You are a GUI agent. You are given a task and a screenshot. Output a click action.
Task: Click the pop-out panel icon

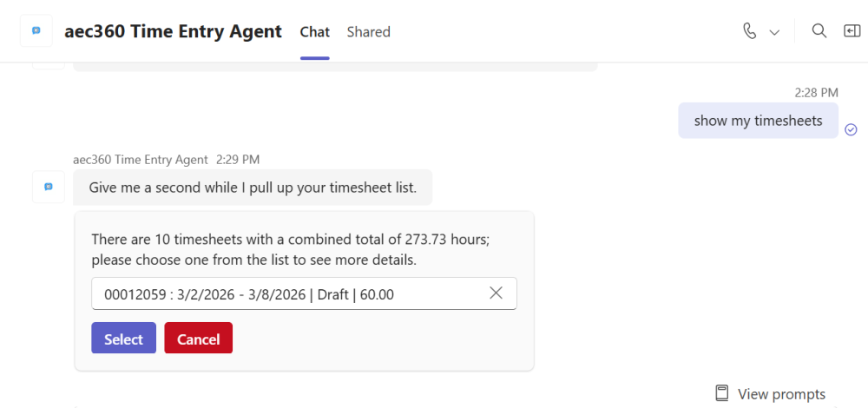pos(852,31)
